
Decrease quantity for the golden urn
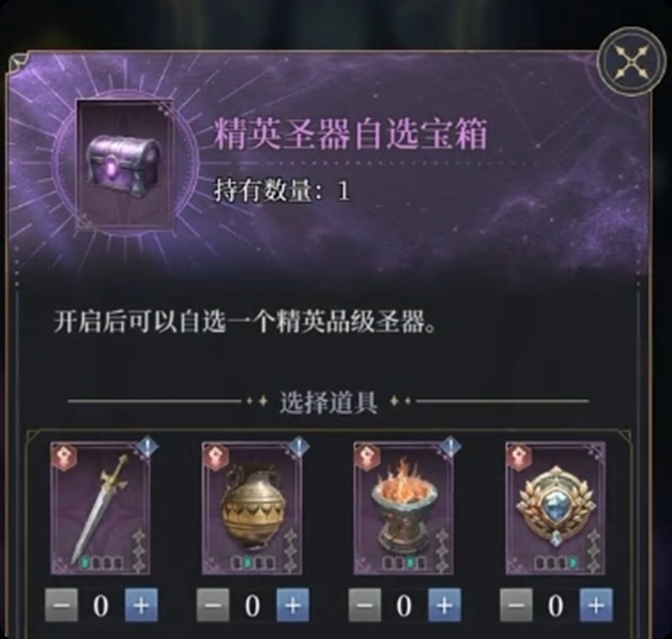[213, 605]
